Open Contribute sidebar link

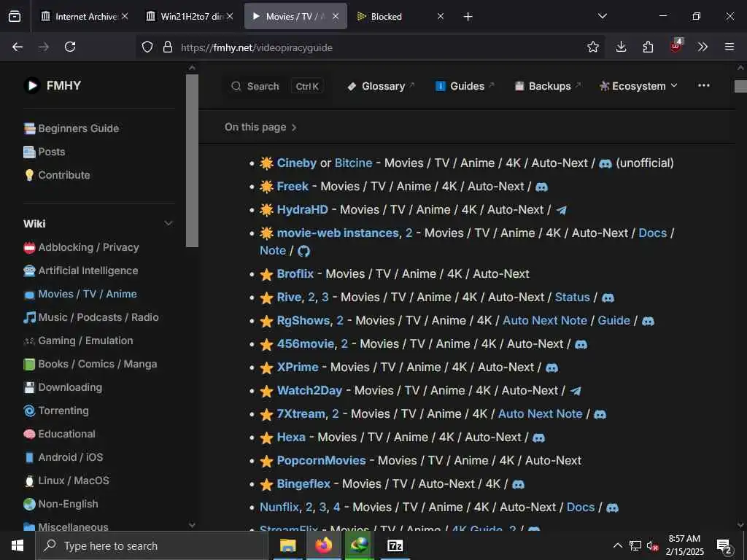pyautogui.click(x=57, y=175)
